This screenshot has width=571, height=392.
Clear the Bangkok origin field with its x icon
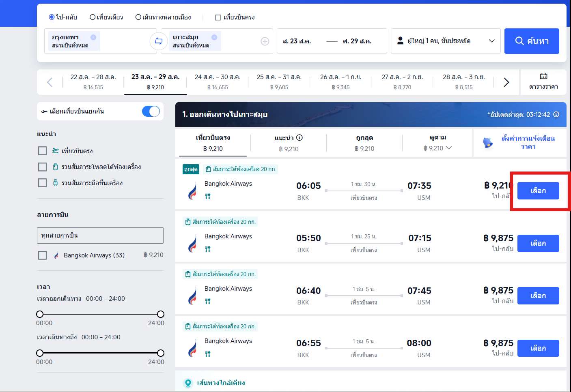click(x=93, y=37)
